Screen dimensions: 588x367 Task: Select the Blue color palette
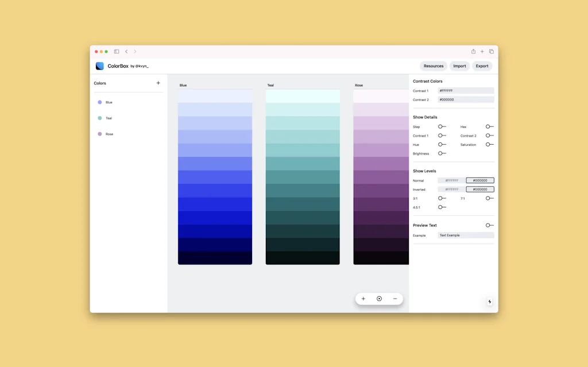click(x=107, y=102)
